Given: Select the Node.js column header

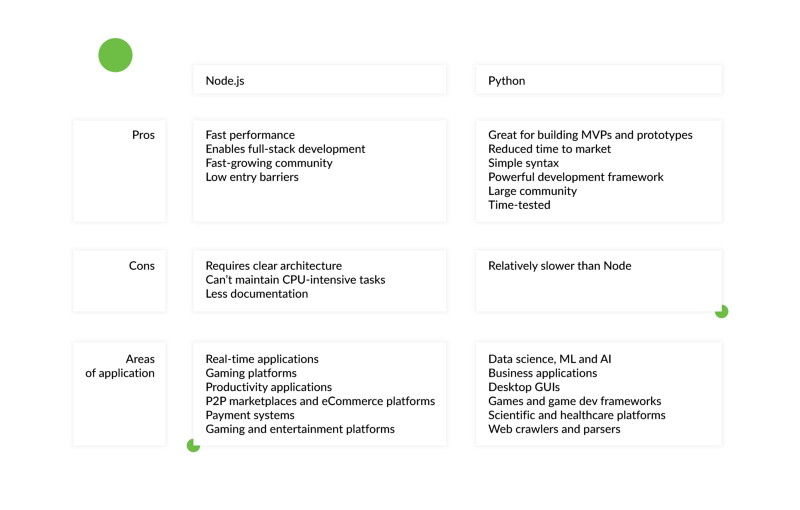Looking at the screenshot, I should click(225, 81).
